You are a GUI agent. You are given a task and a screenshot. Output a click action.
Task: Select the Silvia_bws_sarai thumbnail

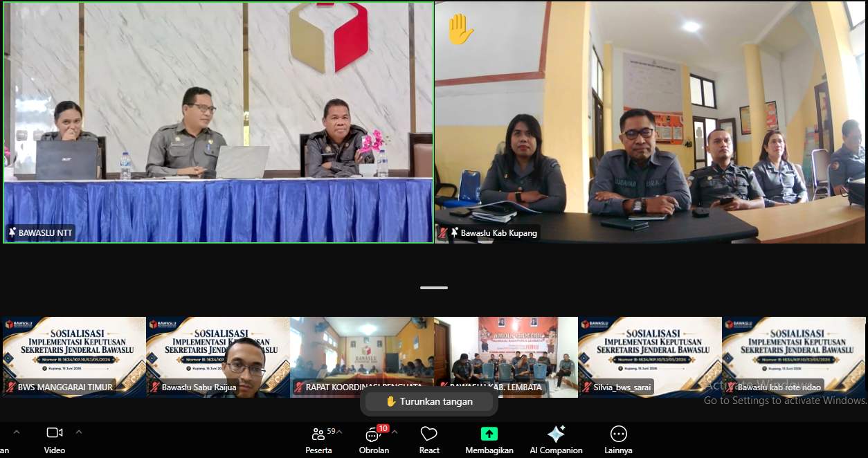pyautogui.click(x=650, y=357)
